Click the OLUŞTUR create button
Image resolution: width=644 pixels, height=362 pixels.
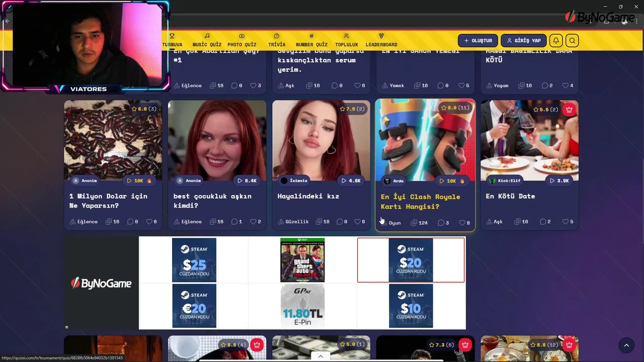click(x=478, y=41)
